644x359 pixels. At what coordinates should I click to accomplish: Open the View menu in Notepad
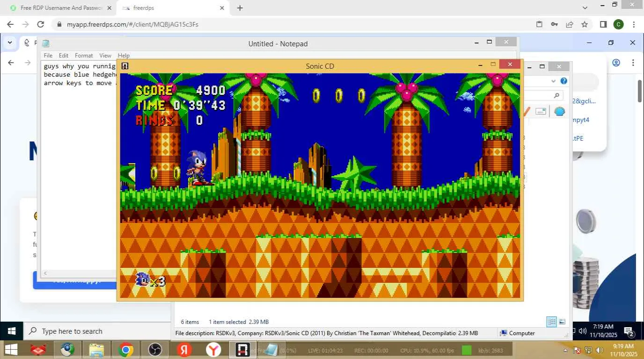(x=105, y=55)
